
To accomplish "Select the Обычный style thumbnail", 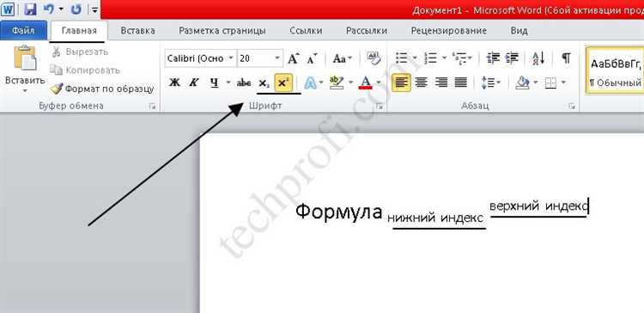I will [x=616, y=71].
